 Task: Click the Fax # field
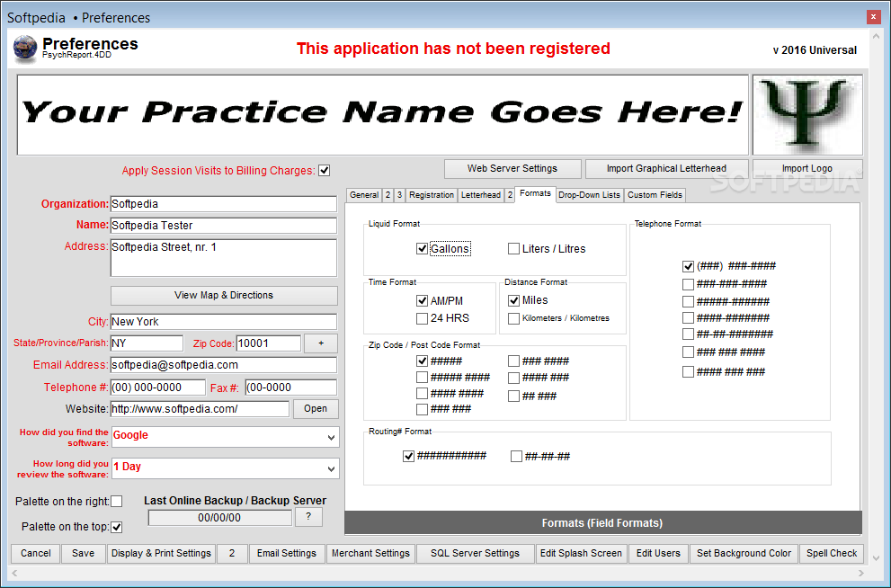pos(291,388)
